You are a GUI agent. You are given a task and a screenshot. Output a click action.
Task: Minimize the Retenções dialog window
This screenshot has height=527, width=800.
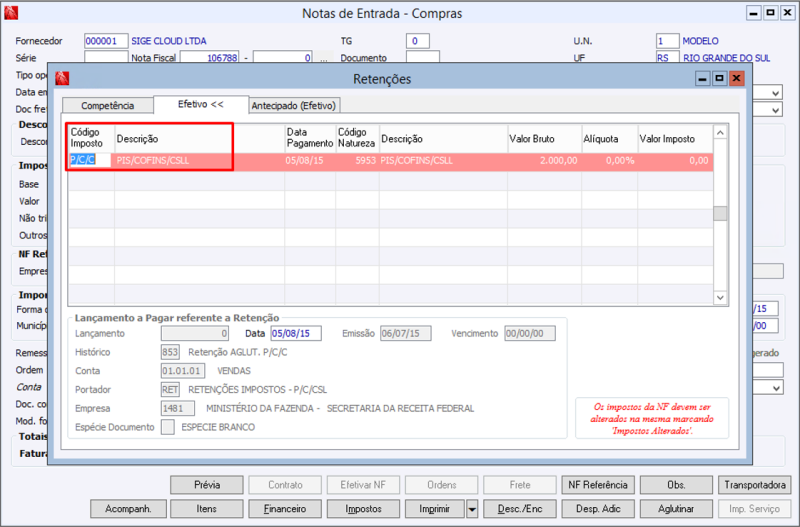pyautogui.click(x=703, y=79)
